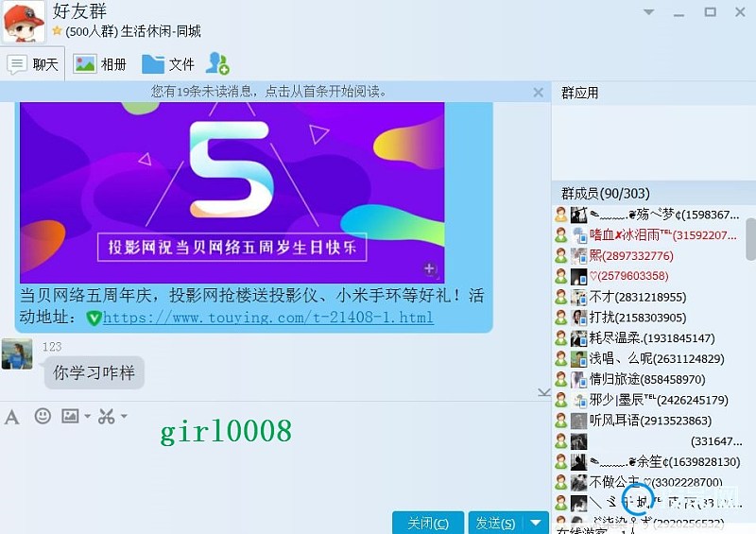Click the 你学习咋样 message bubble
This screenshot has width=756, height=534.
click(x=94, y=372)
